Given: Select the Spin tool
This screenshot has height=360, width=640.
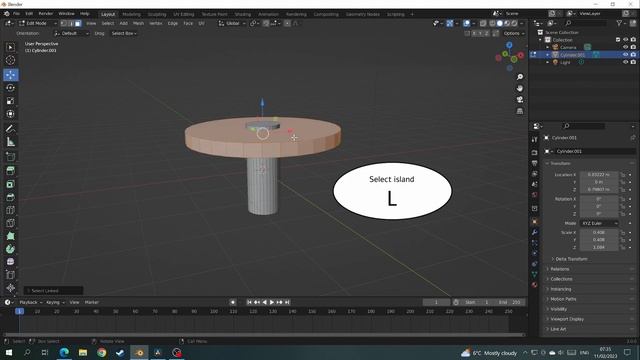Looking at the screenshot, I should (11, 249).
